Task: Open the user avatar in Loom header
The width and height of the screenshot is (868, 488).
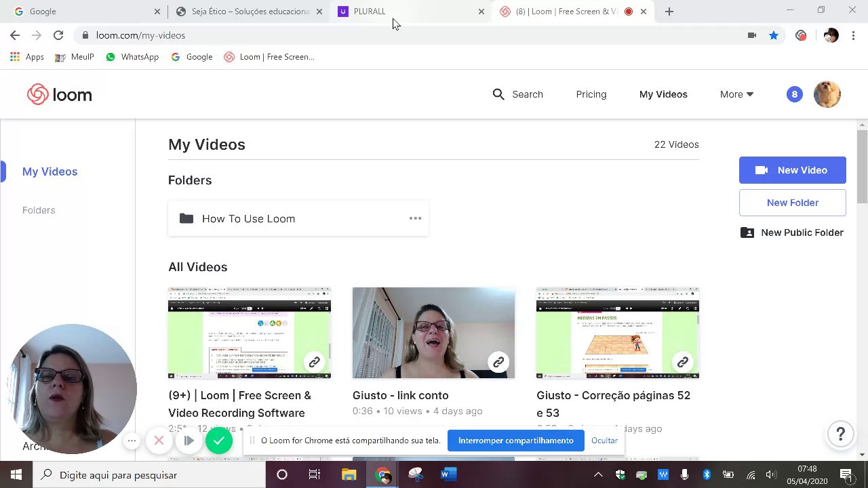Action: pyautogui.click(x=827, y=94)
